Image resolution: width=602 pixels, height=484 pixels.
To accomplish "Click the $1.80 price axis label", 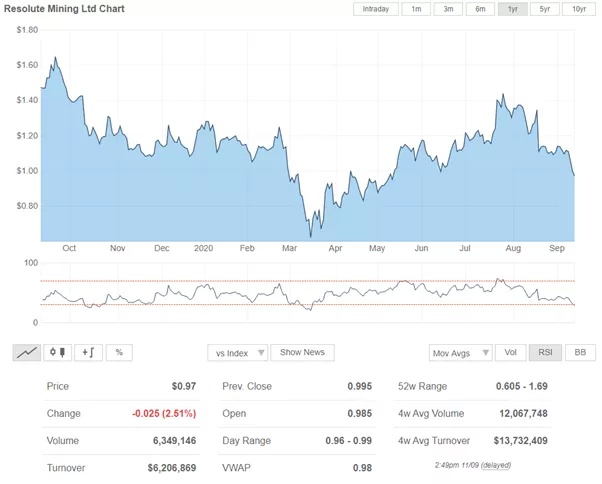I will click(x=27, y=30).
